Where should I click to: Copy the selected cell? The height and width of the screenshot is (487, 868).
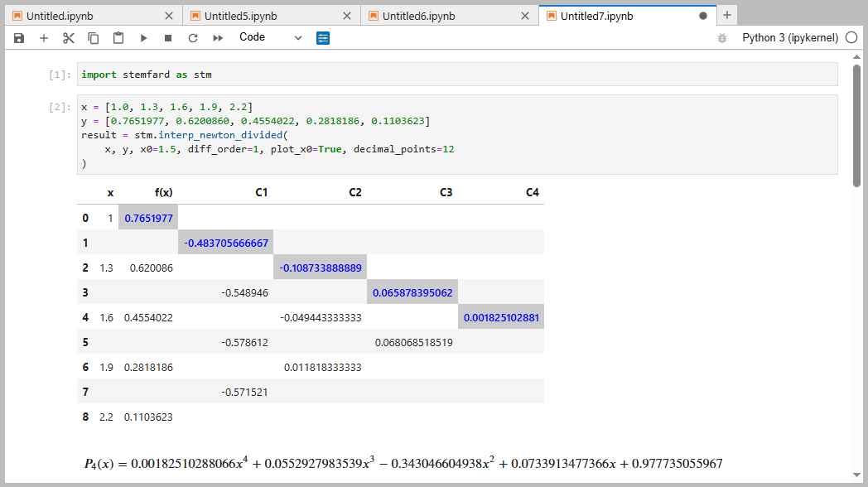pos(94,38)
